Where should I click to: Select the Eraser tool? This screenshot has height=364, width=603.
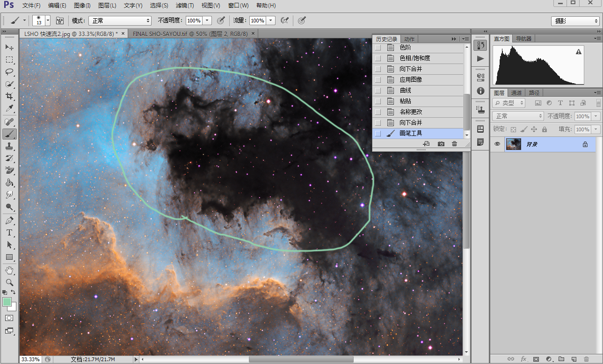tap(9, 171)
